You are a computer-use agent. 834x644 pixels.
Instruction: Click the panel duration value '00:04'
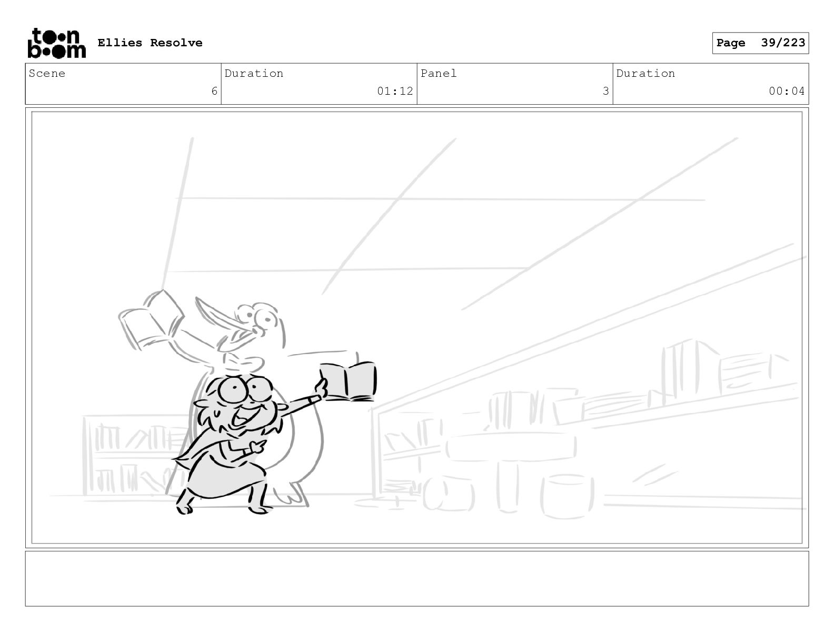tap(787, 91)
